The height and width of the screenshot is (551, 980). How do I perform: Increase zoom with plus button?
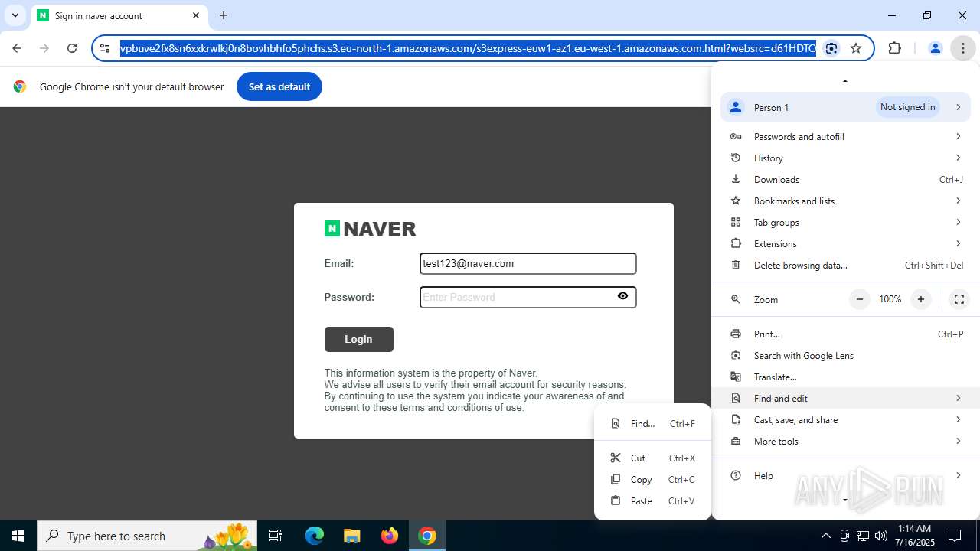[921, 299]
